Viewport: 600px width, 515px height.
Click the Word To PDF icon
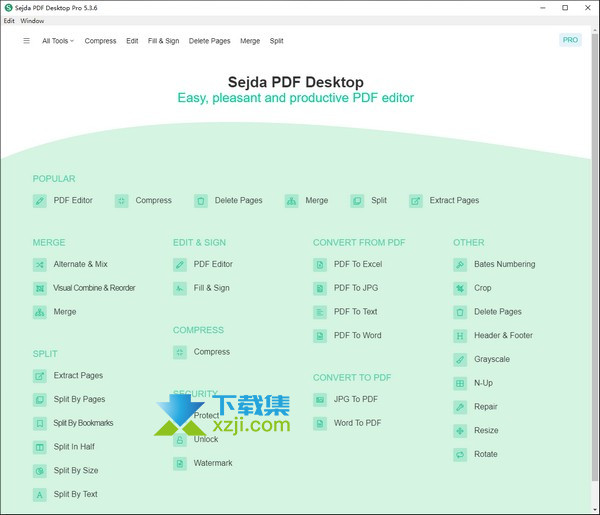[320, 424]
